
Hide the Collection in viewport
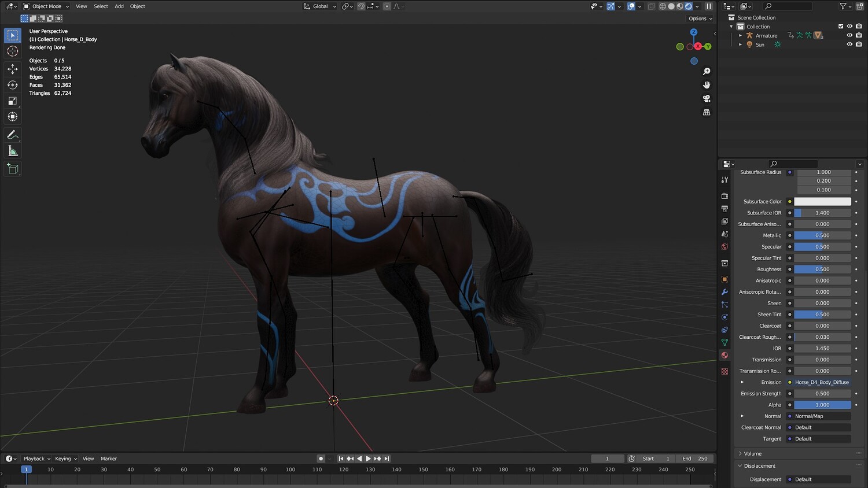[x=849, y=26]
